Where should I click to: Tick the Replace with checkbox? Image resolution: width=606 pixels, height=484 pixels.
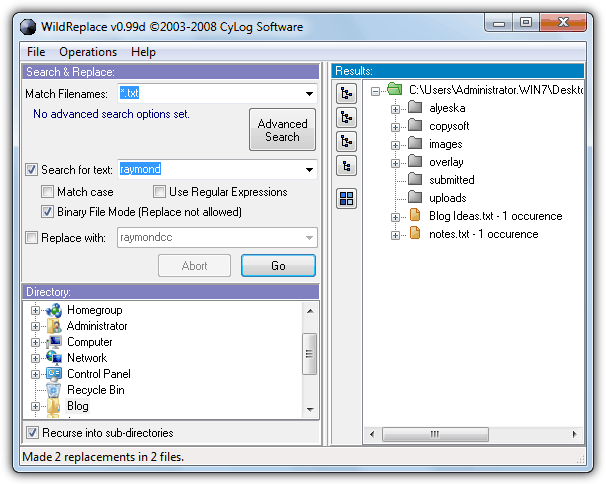31,237
